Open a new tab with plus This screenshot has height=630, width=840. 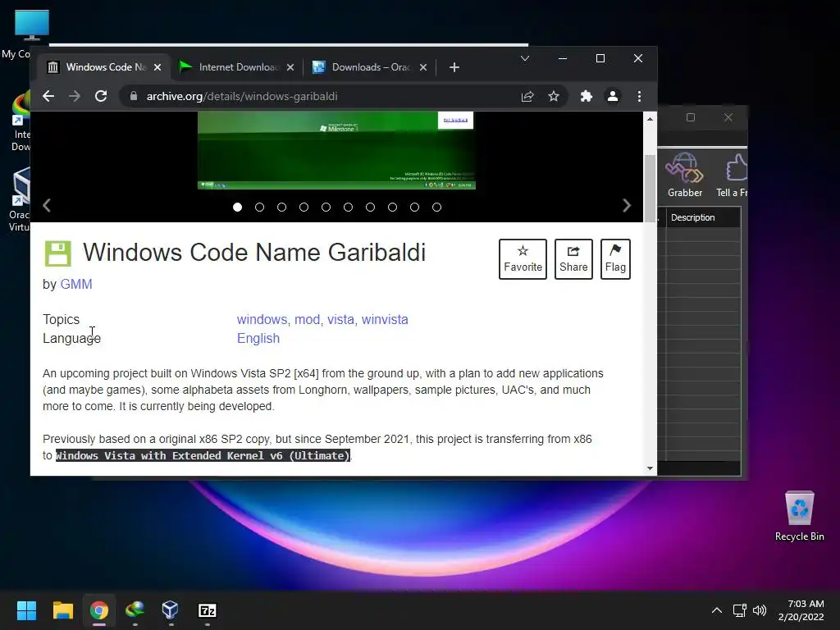click(x=454, y=67)
